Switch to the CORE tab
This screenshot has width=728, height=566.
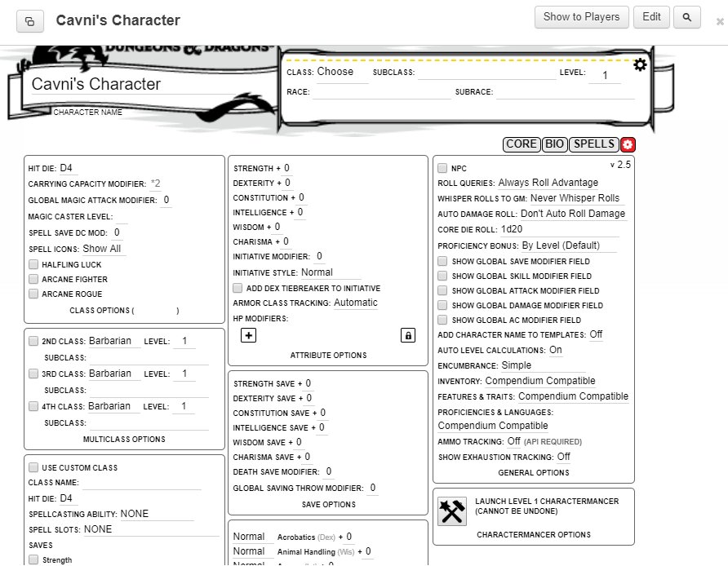point(522,144)
